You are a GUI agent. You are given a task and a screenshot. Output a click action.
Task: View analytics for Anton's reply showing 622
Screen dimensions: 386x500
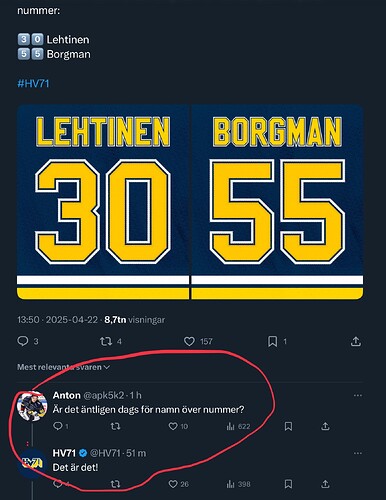tap(238, 426)
